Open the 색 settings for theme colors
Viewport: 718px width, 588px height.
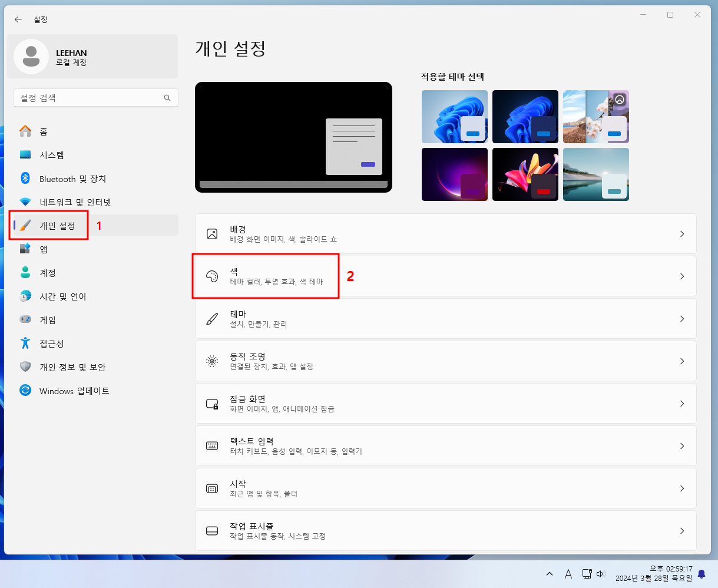coord(265,276)
